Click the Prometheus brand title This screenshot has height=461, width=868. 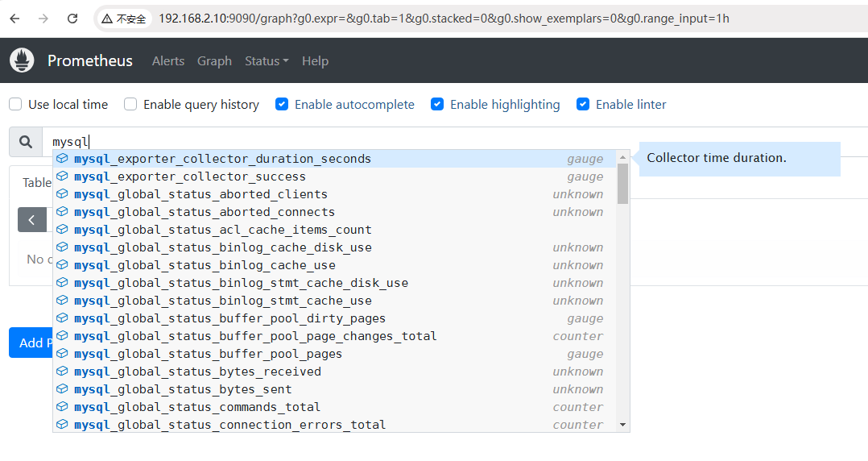(89, 60)
